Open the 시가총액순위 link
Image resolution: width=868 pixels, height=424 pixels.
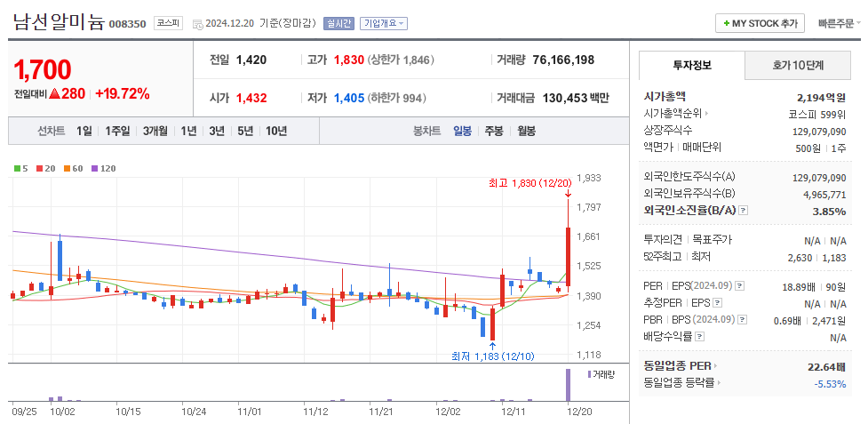pos(676,114)
